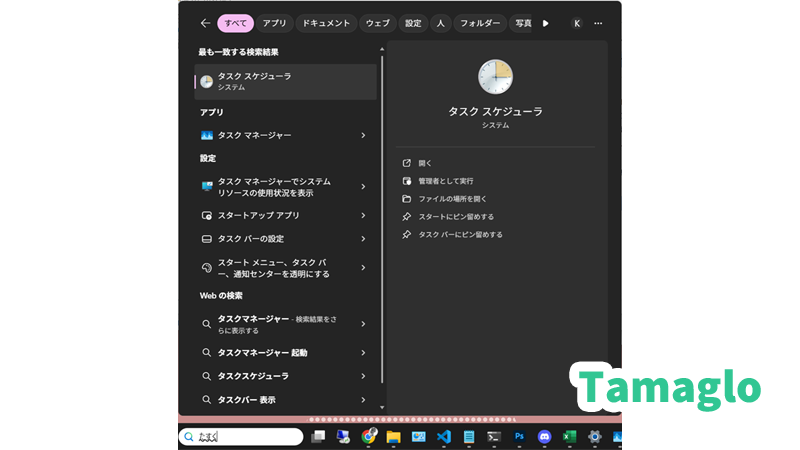Expand the 通知センターを透明にする chevron
The image size is (800, 450).
[x=363, y=267]
